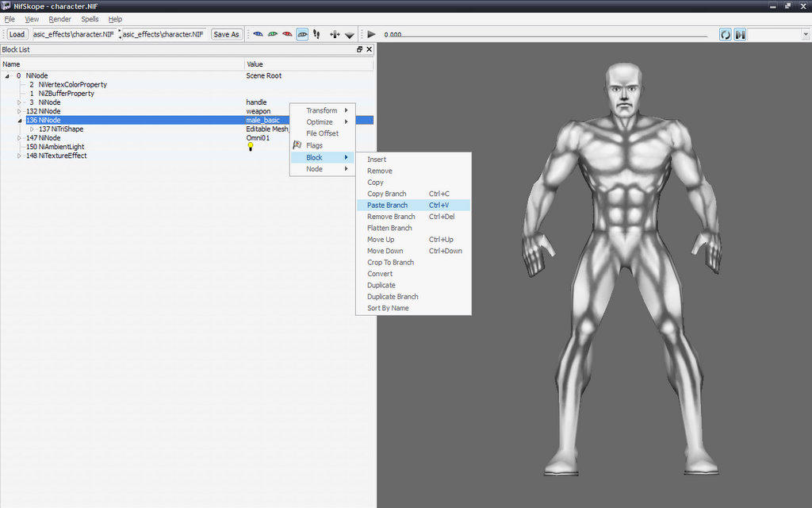Open the Spells menu
The width and height of the screenshot is (812, 508).
coord(90,18)
